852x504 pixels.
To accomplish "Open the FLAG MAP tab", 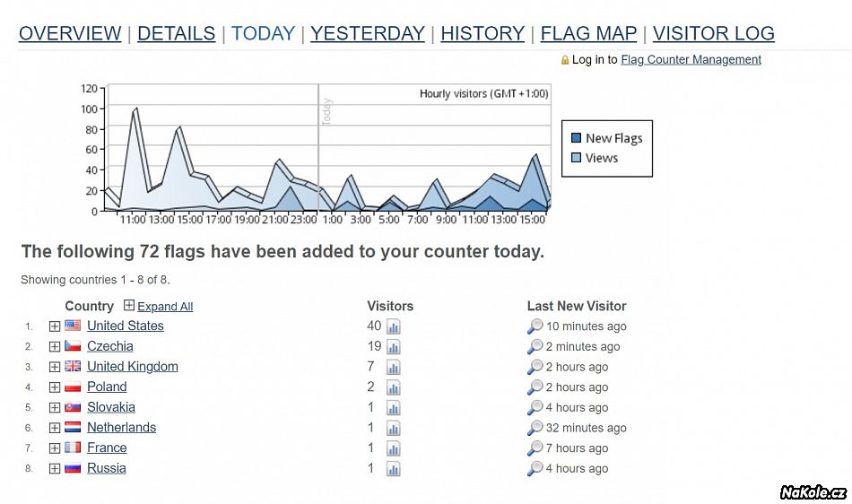I will (x=588, y=34).
